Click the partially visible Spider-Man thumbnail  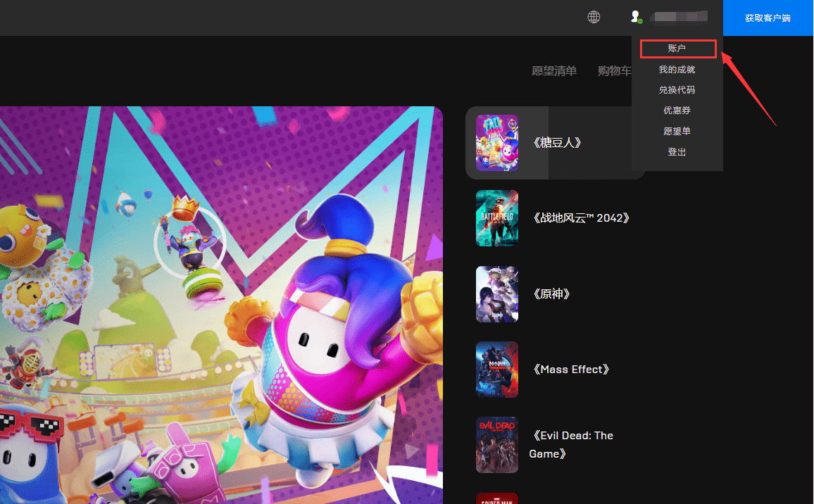[496, 498]
